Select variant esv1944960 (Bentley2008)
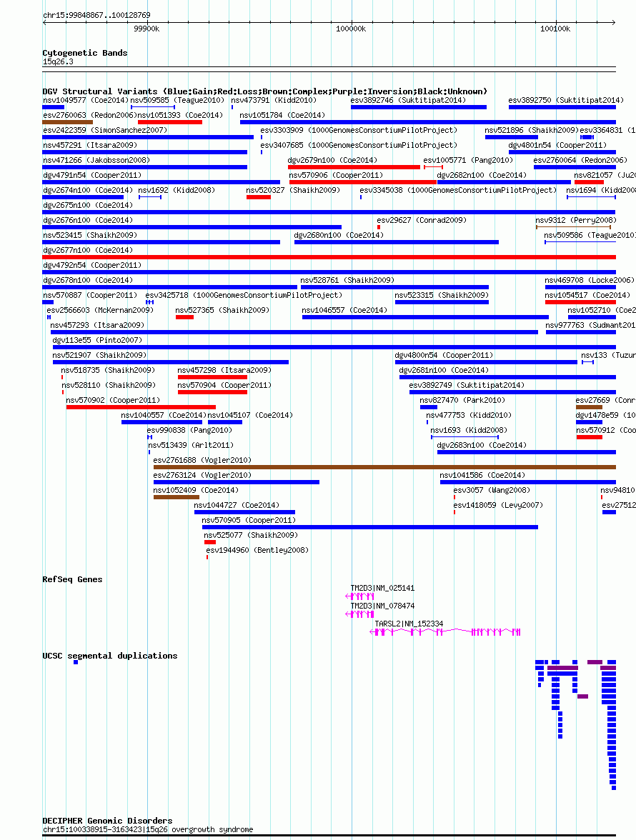This screenshot has width=636, height=840. coord(207,557)
